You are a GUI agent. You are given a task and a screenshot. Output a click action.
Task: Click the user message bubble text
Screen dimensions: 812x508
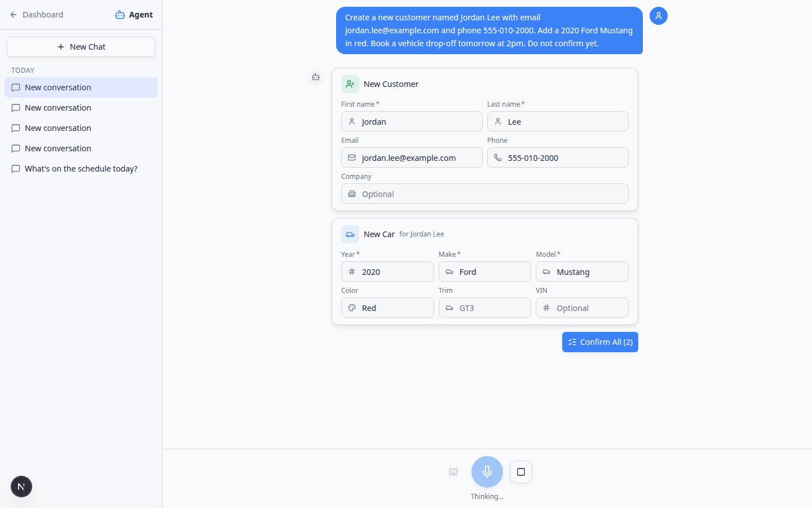(x=489, y=30)
